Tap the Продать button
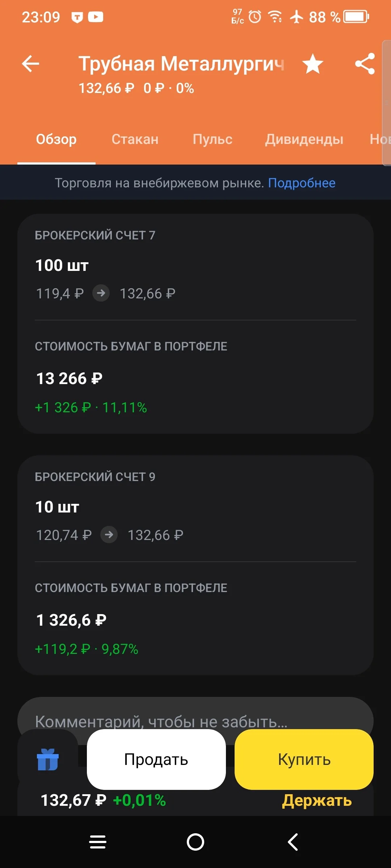The height and width of the screenshot is (868, 391). coord(156,759)
